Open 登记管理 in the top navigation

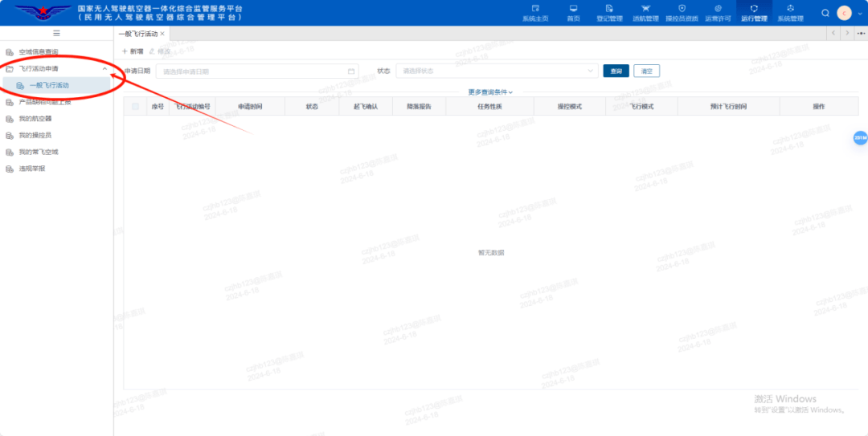609,13
